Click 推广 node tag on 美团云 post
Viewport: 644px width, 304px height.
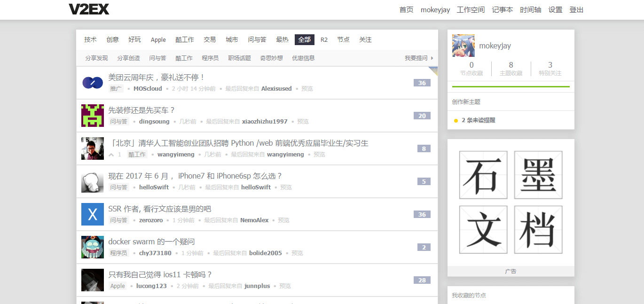click(116, 89)
